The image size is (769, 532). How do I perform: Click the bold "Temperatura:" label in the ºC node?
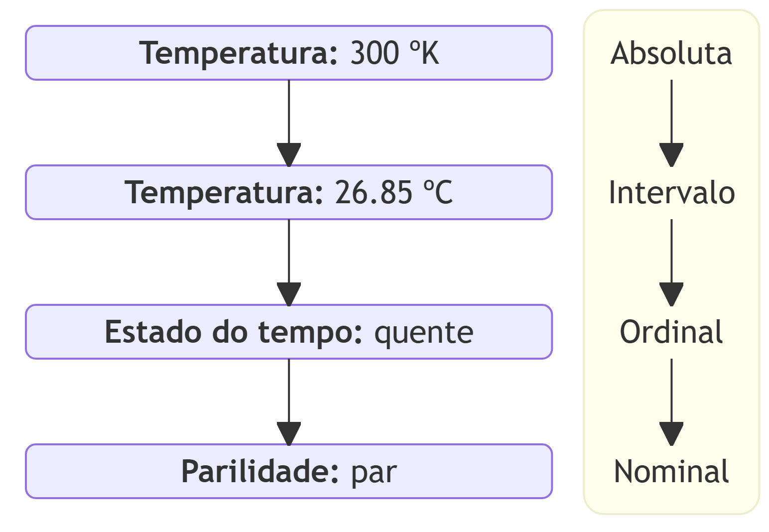coord(224,192)
